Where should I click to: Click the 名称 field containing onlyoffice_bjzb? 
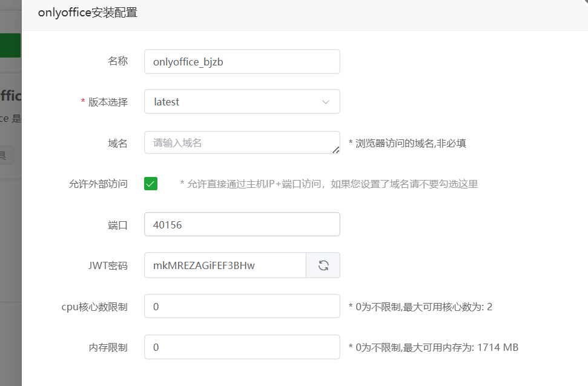coord(242,61)
